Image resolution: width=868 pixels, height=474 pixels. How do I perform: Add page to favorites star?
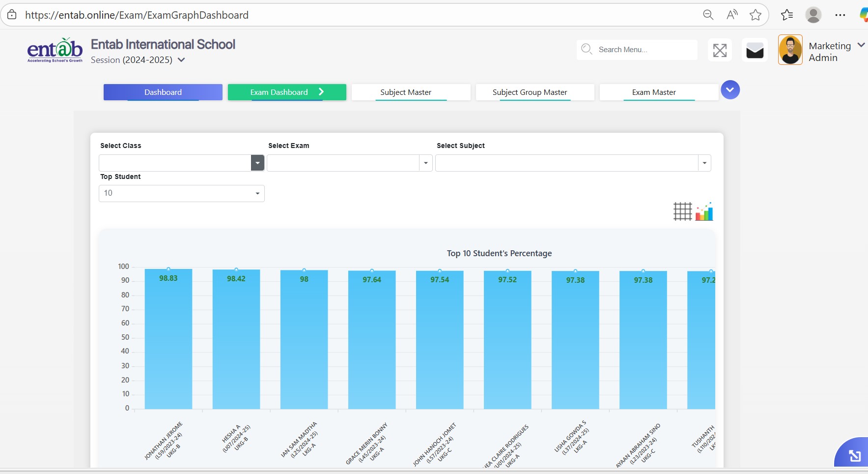coord(756,15)
